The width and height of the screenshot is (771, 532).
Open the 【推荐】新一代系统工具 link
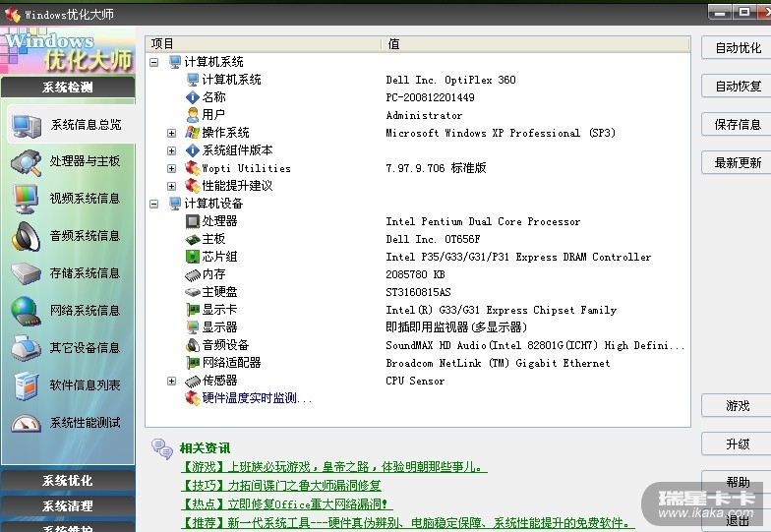407,523
